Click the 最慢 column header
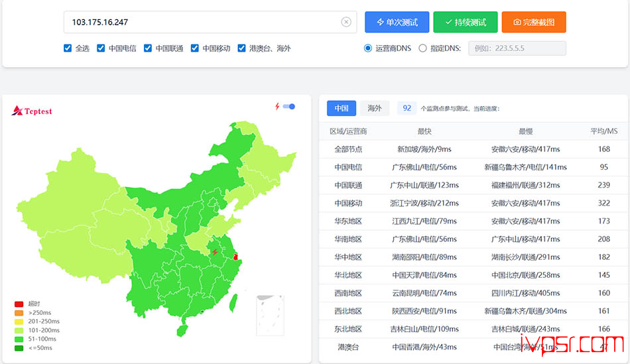Screen dimensions: 630x364 coord(525,131)
